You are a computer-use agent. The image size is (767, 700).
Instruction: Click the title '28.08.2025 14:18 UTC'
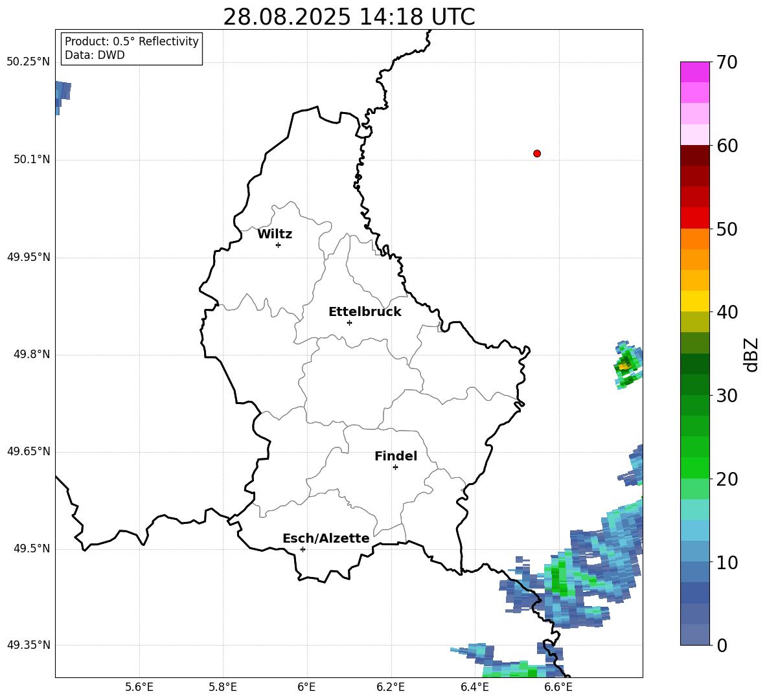coord(349,17)
